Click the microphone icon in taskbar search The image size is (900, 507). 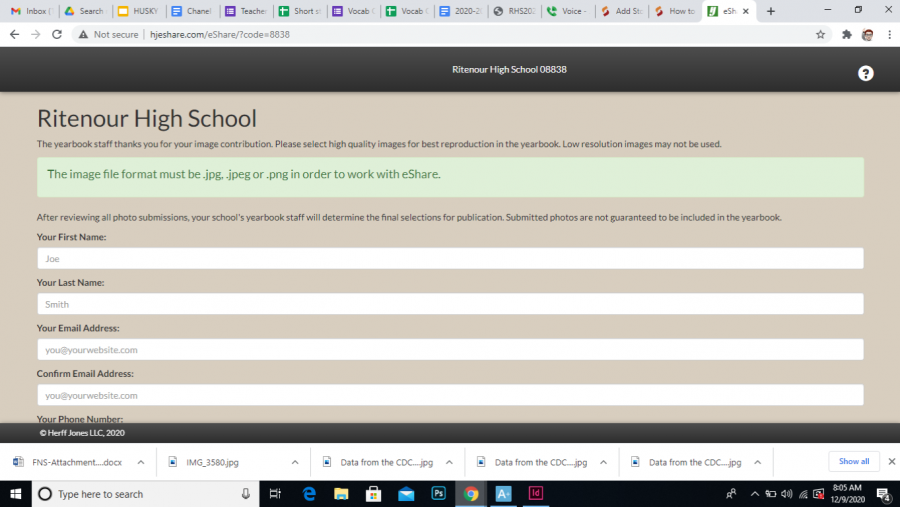point(246,494)
